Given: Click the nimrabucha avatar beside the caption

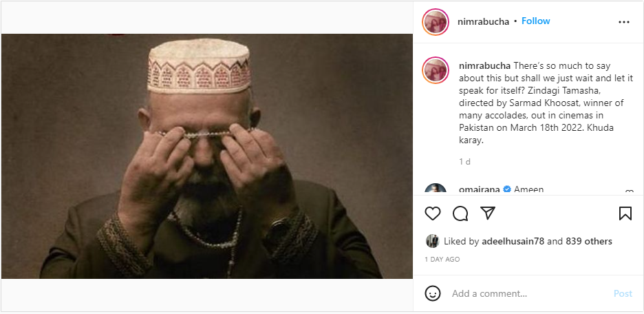Looking at the screenshot, I should 436,70.
